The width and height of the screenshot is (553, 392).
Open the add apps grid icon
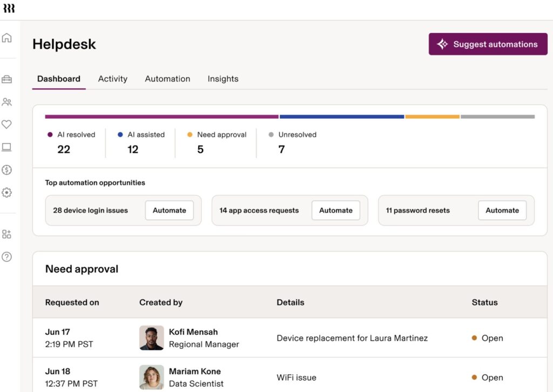[6, 234]
